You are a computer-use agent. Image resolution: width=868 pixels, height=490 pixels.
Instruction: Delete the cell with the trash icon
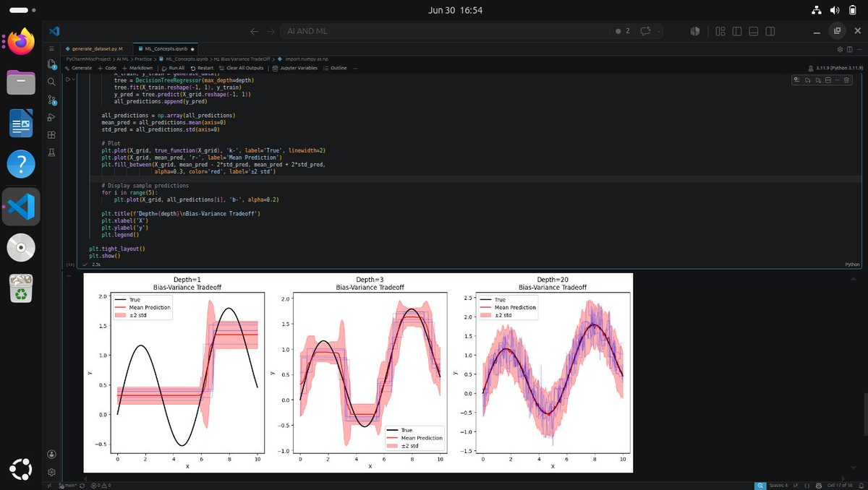click(x=846, y=79)
